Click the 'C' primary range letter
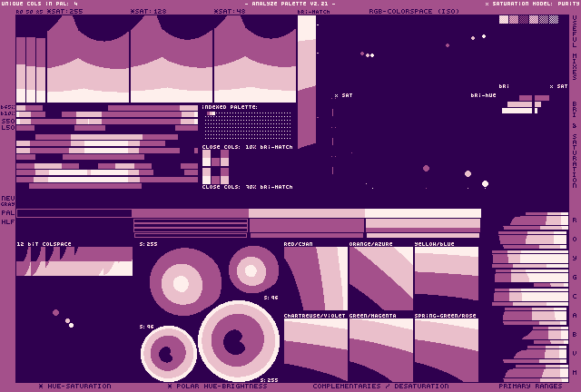 tap(575, 297)
